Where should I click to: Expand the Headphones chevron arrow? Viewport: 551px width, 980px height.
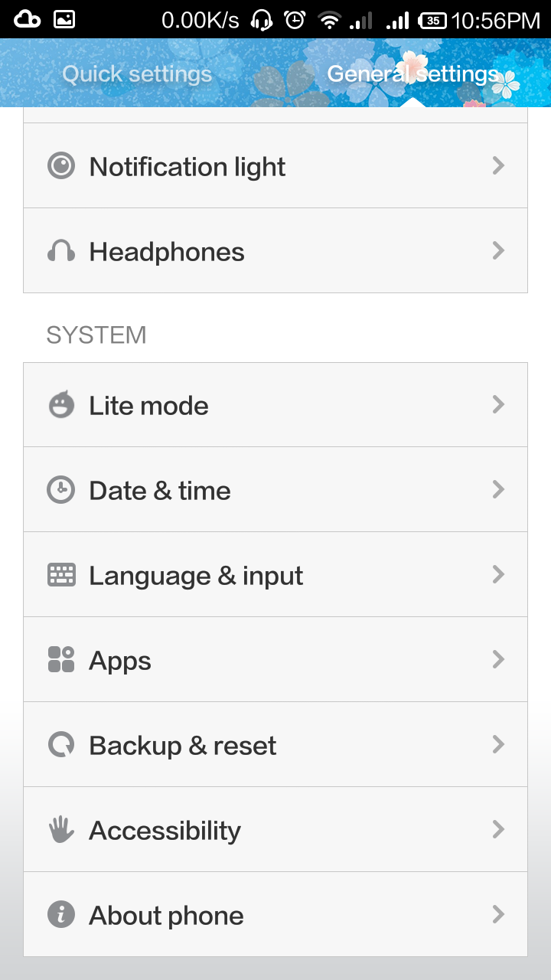click(498, 250)
